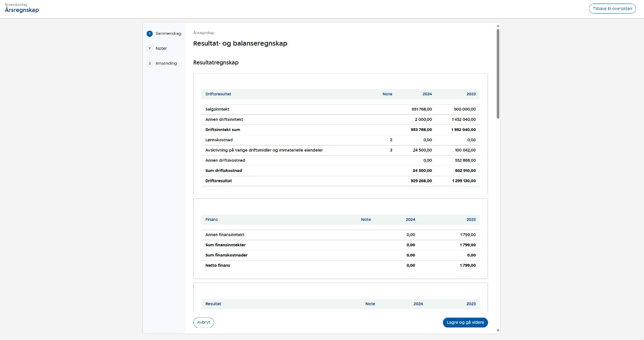Select the Salgsinntekt 2024 value 951 768,00
Viewport: 644px width, 340px height.
[421, 109]
